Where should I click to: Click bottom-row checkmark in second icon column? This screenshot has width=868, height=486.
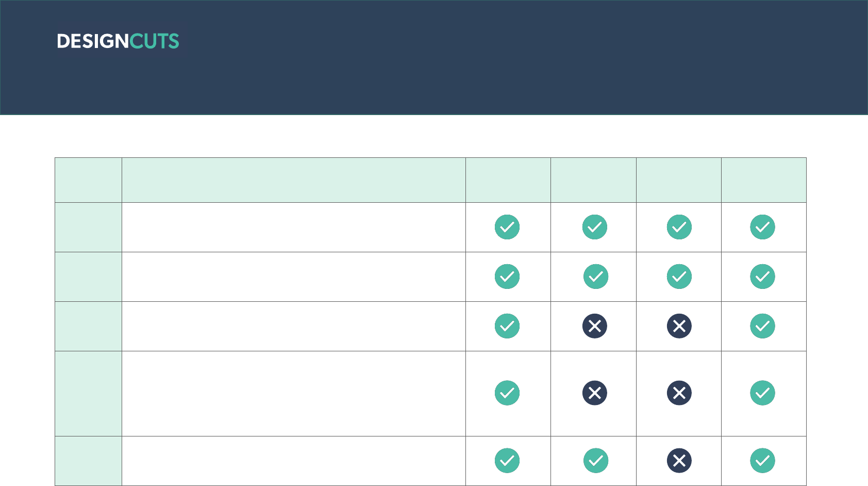click(596, 461)
